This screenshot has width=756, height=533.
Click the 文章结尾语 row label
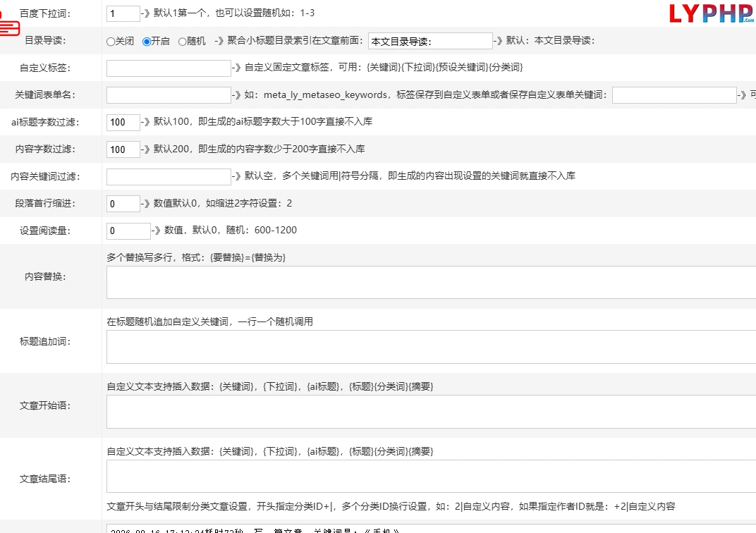(x=45, y=479)
